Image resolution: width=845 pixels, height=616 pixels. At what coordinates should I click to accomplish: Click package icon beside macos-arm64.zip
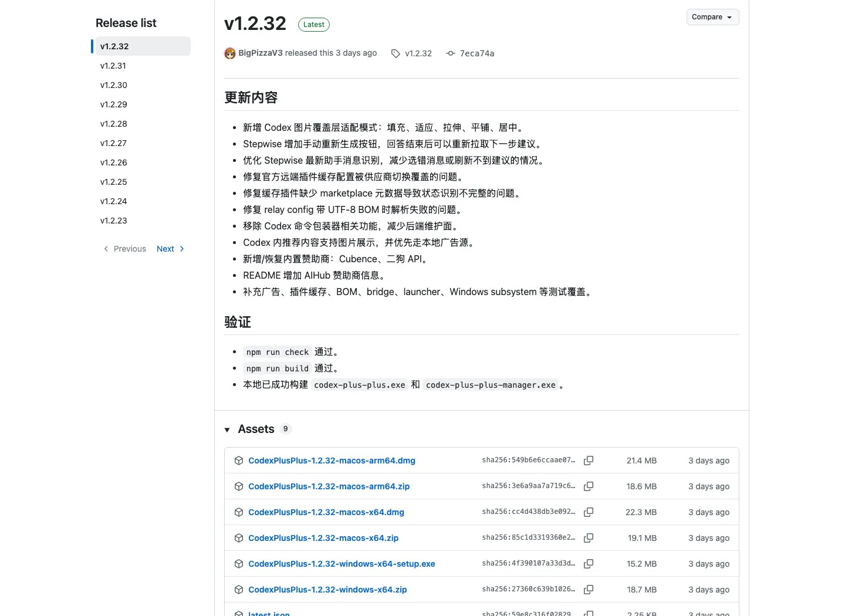click(x=239, y=486)
